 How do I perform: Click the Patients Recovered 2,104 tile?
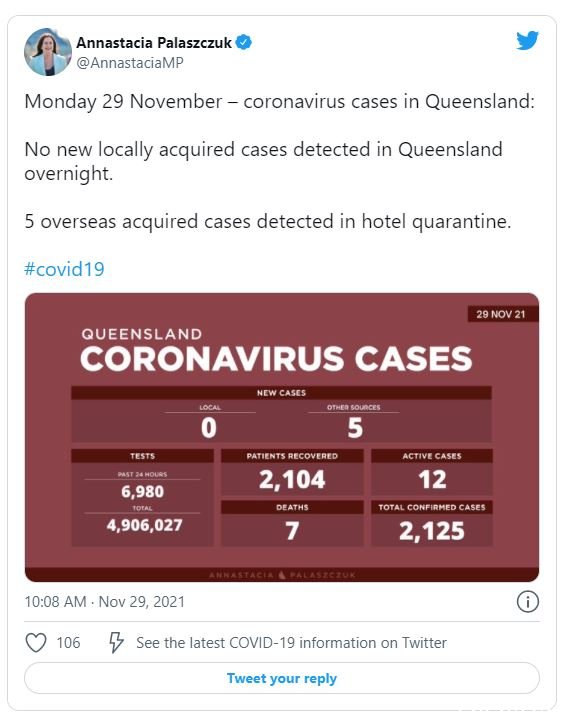pyautogui.click(x=292, y=472)
